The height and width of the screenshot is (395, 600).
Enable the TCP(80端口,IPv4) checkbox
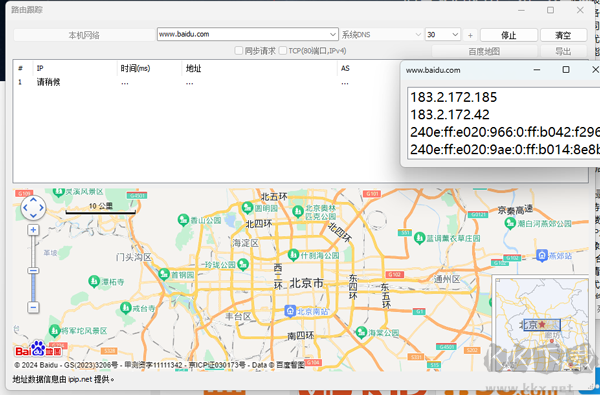point(283,51)
